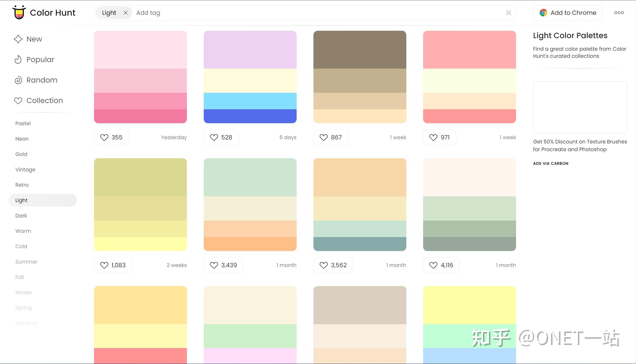Open Collection using the heart sidebar icon
The height and width of the screenshot is (364, 636).
pyautogui.click(x=18, y=100)
